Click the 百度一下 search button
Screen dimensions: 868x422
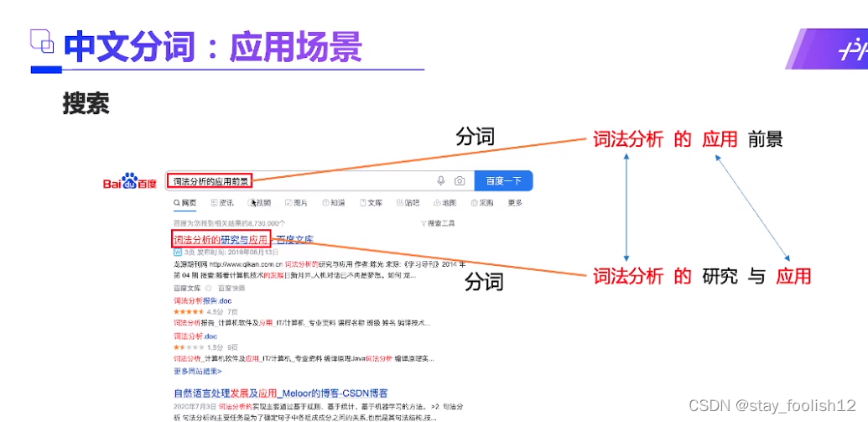pyautogui.click(x=503, y=180)
